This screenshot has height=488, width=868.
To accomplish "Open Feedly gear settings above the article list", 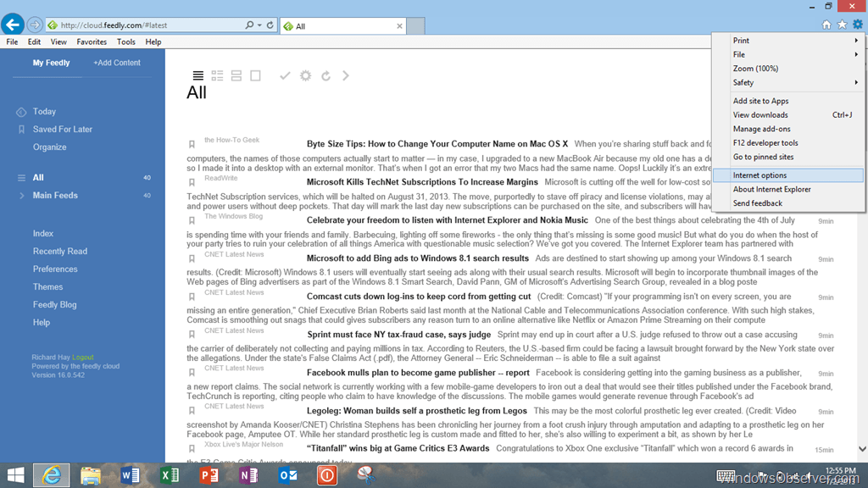I will 306,76.
